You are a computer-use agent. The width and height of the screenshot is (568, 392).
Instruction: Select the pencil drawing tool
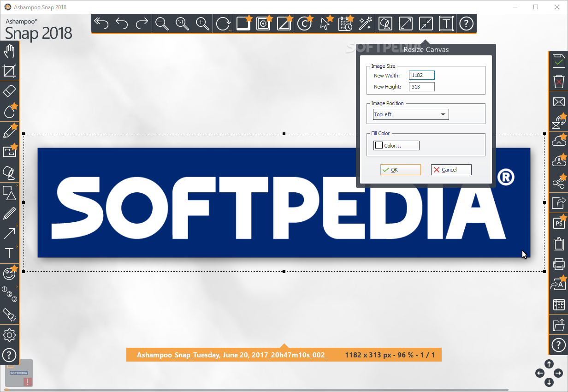(x=9, y=213)
